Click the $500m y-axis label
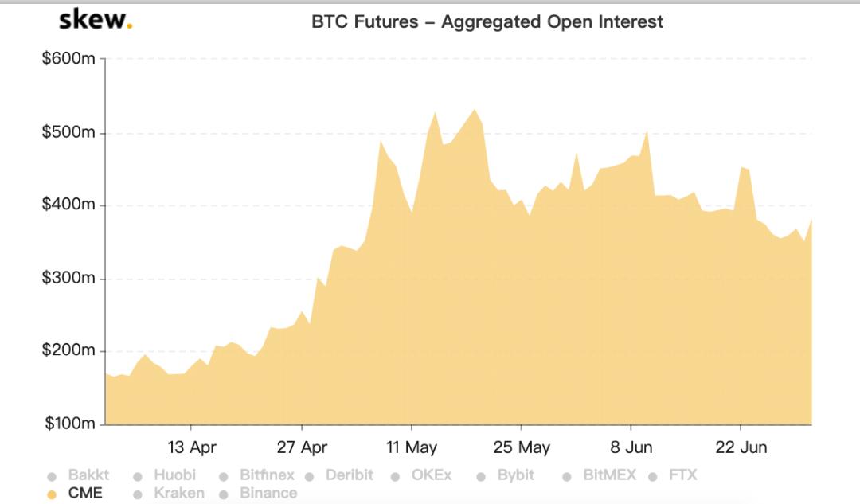Viewport: 860px width, 504px height. click(68, 132)
